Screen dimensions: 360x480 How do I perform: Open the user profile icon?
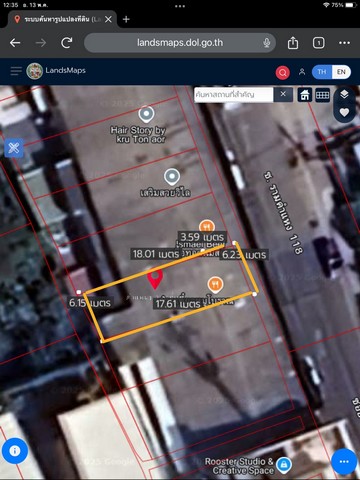pyautogui.click(x=302, y=72)
